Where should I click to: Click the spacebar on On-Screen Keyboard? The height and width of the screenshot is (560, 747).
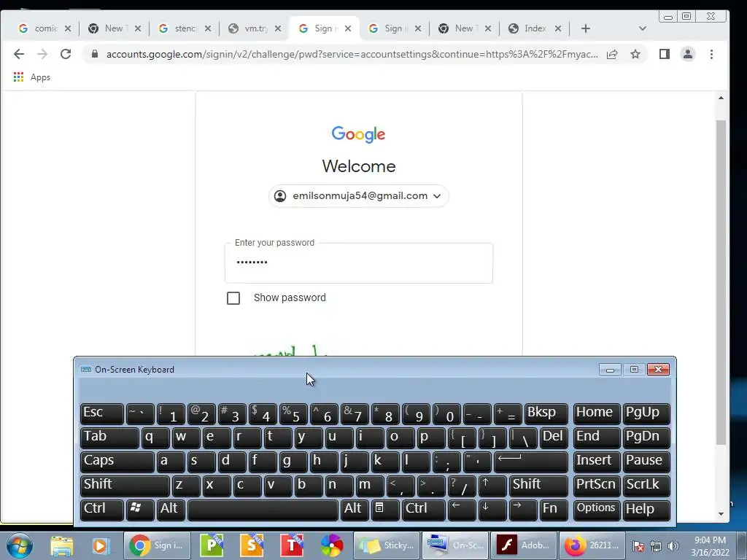263,510
